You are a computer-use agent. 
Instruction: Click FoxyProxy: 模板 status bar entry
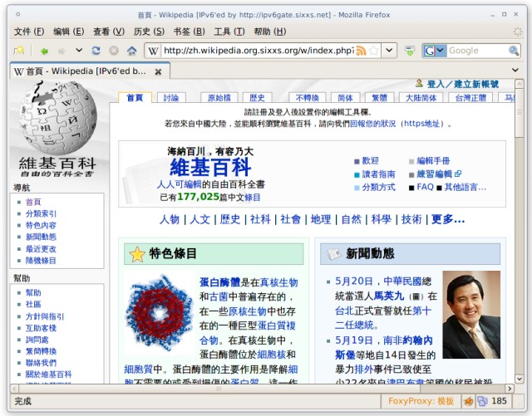(421, 401)
